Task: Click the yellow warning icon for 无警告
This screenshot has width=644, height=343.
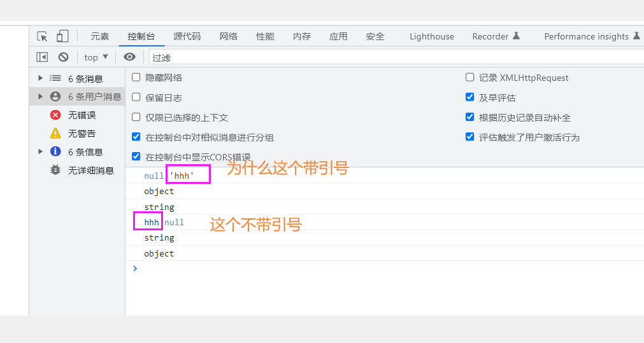Action: click(x=55, y=134)
